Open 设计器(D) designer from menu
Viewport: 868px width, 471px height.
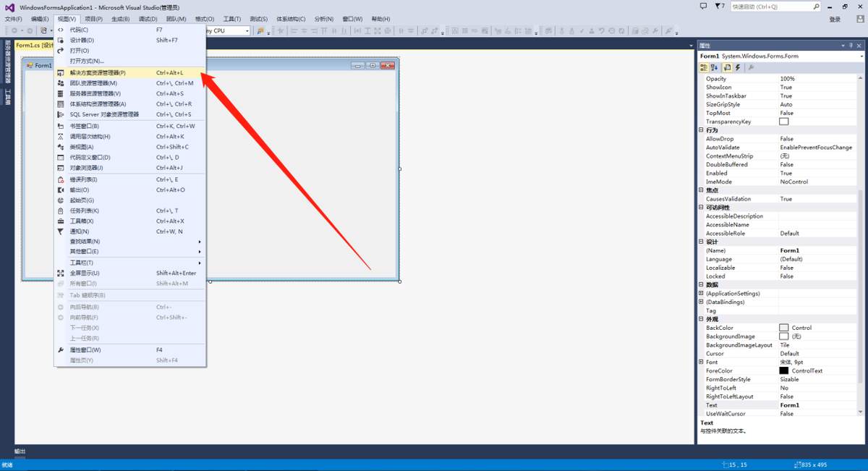[x=130, y=41]
